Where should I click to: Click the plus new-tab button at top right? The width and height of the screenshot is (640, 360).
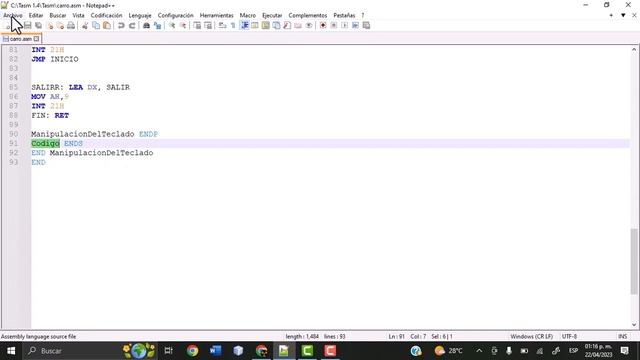click(x=611, y=15)
